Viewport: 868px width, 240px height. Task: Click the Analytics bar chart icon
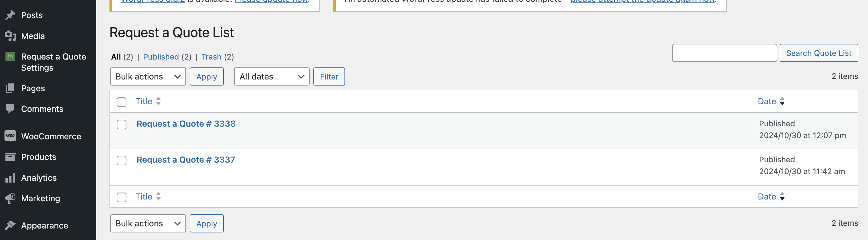(11, 178)
